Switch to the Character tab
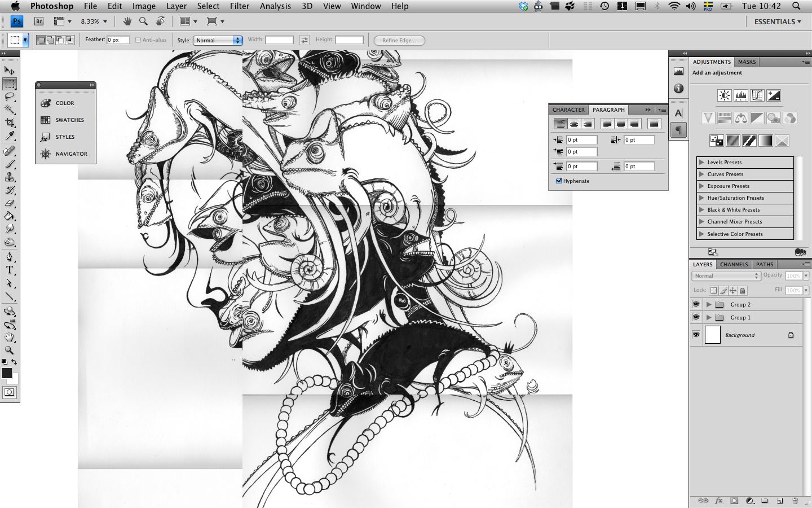This screenshot has width=812, height=508. 568,110
